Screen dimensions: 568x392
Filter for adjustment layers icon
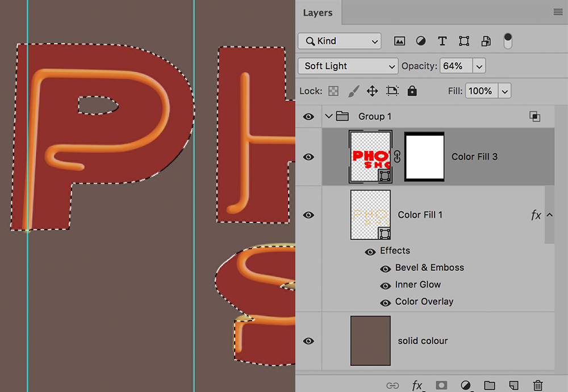tap(420, 41)
